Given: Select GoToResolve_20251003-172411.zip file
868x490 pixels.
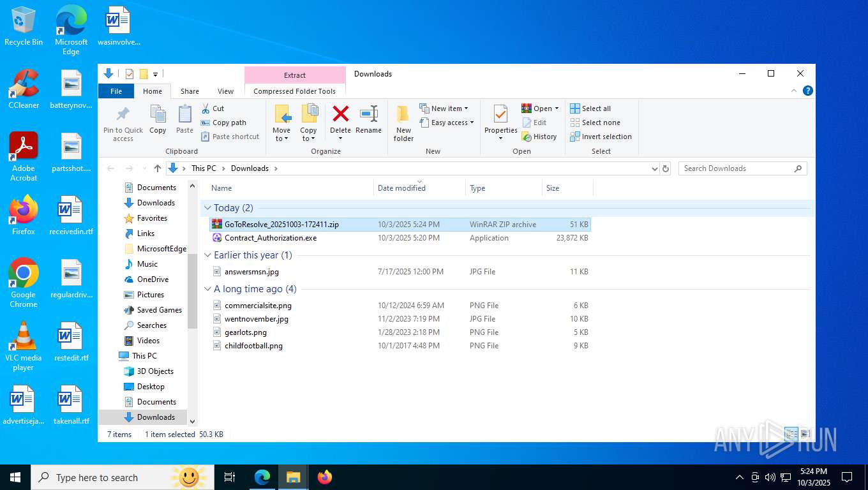Looking at the screenshot, I should [400, 225].
